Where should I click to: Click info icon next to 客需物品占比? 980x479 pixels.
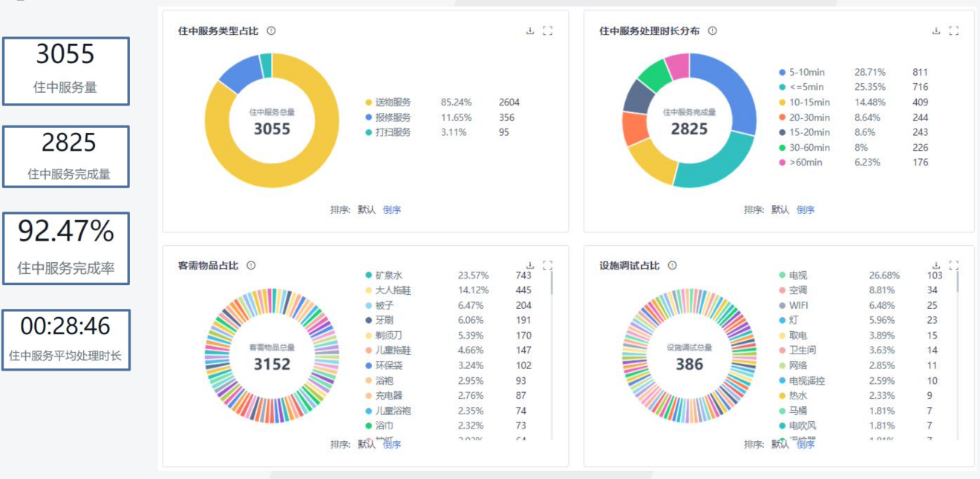251,265
